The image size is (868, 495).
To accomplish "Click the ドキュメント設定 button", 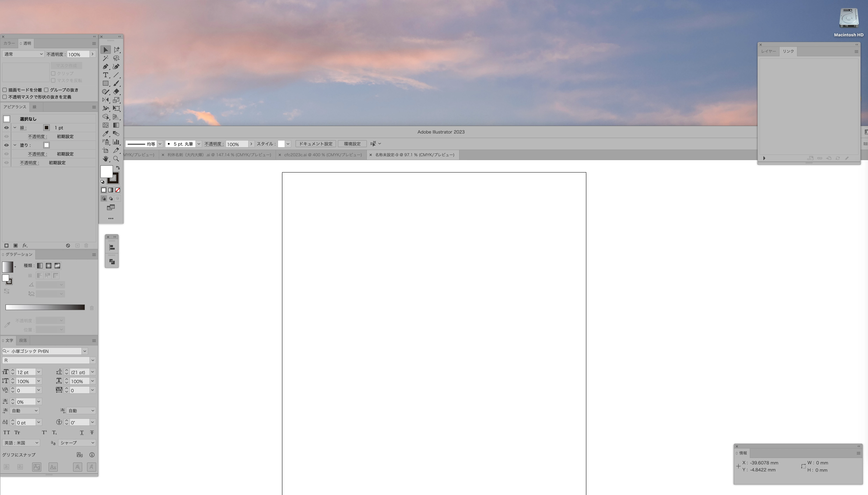I will pos(315,144).
